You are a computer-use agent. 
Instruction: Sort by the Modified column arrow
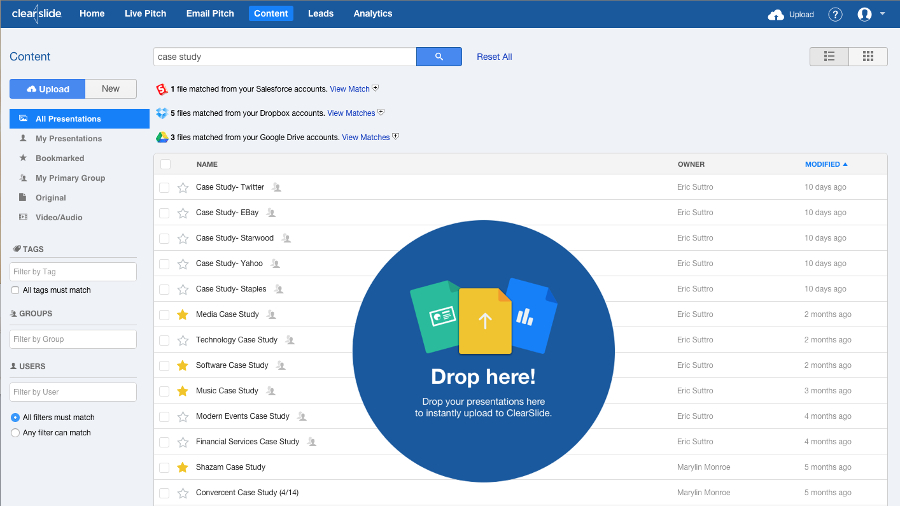(845, 165)
